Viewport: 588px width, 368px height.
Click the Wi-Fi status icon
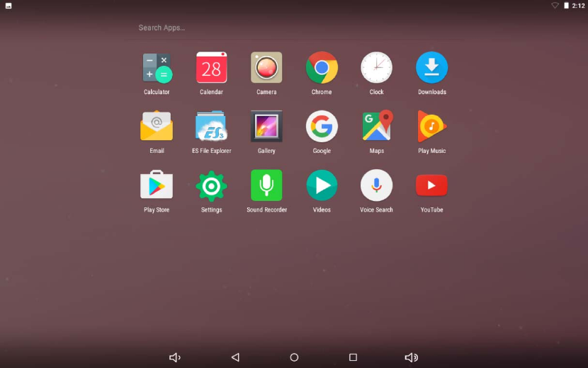[555, 5]
